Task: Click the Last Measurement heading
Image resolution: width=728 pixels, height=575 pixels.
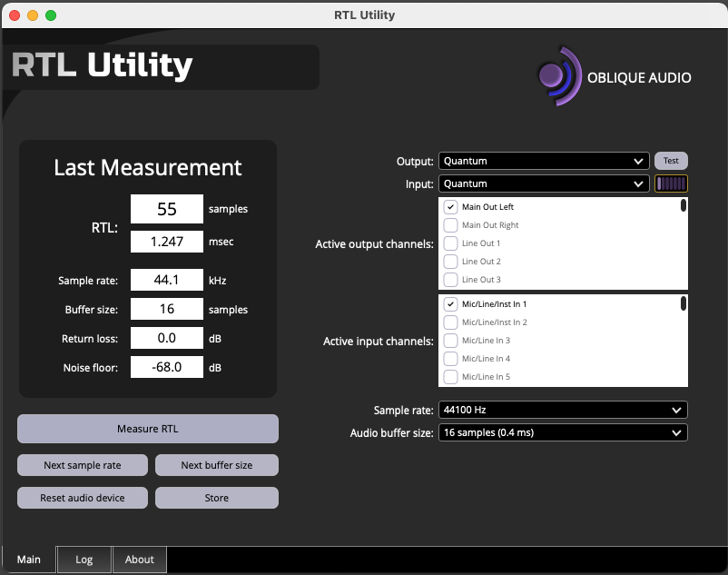Action: point(148,168)
